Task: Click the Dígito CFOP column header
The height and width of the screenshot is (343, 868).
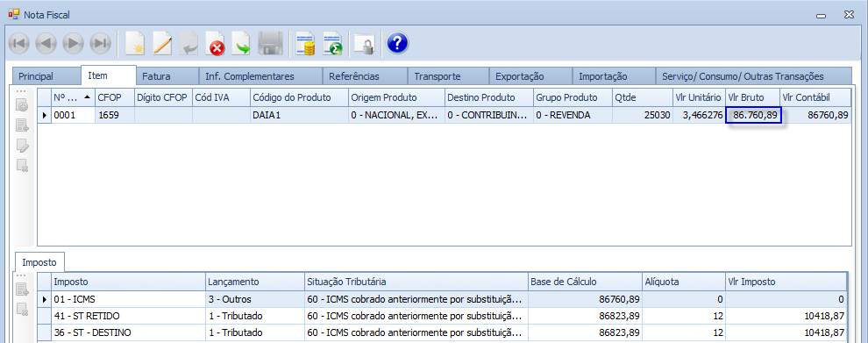Action: click(x=163, y=97)
